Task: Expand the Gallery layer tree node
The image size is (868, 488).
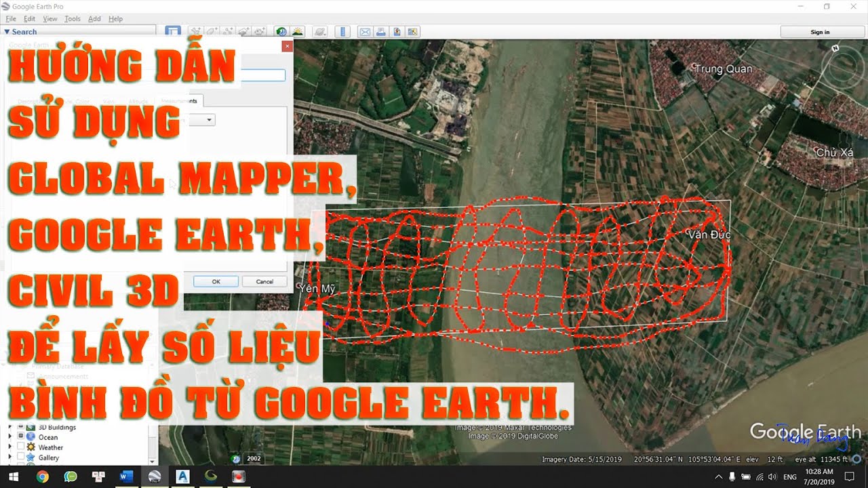Action: (x=9, y=457)
